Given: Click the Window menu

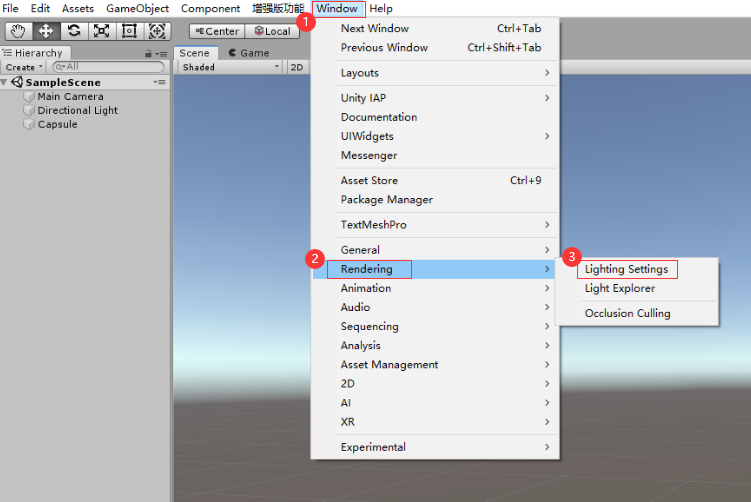Looking at the screenshot, I should pos(337,9).
